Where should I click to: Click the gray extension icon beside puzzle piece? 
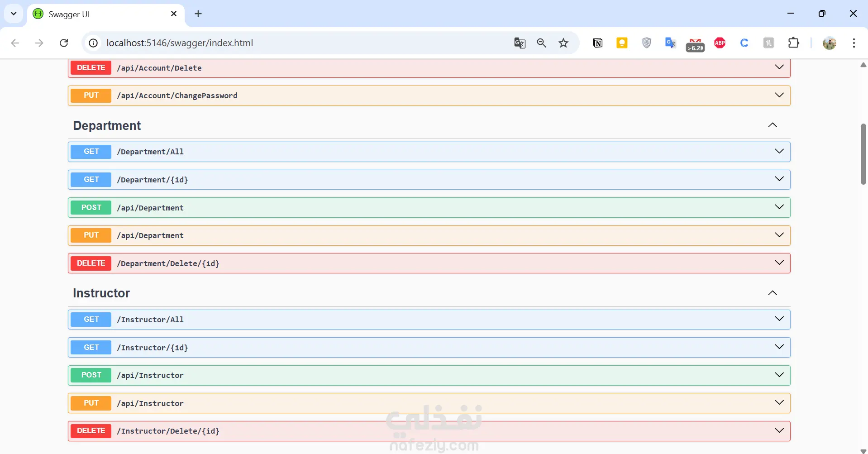pyautogui.click(x=768, y=43)
